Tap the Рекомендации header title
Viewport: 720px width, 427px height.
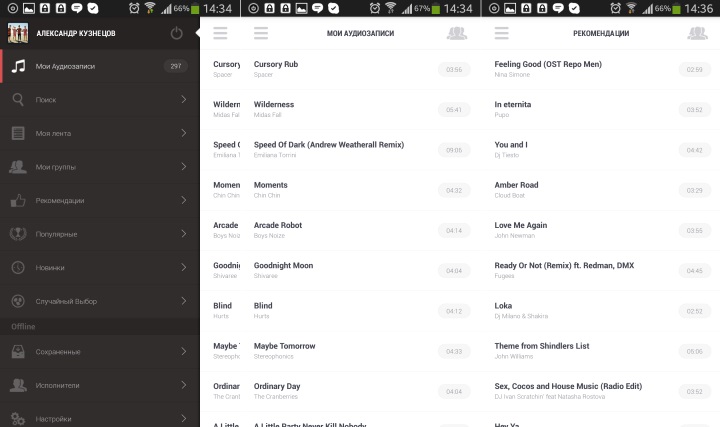(x=601, y=34)
